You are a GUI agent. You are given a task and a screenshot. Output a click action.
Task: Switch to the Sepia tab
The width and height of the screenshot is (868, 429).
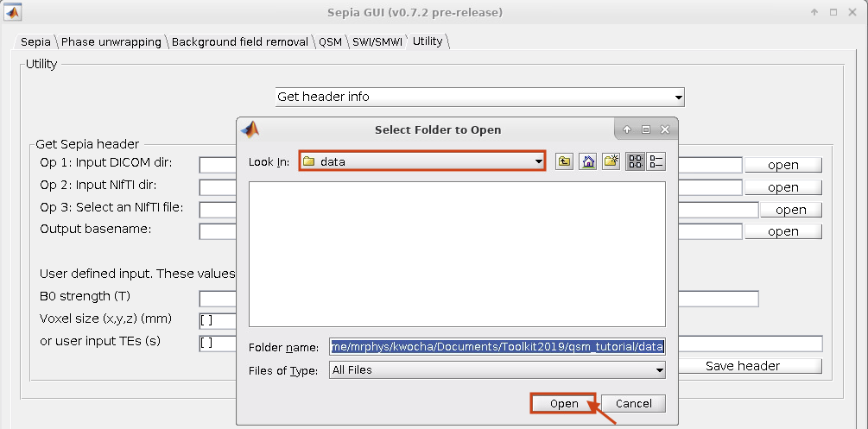click(x=35, y=42)
